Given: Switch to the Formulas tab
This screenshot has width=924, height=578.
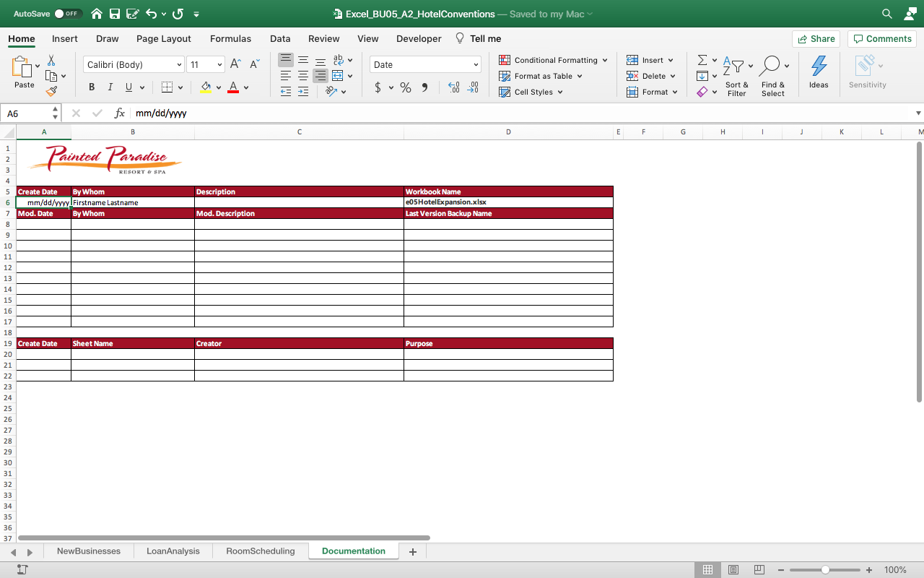Looking at the screenshot, I should (230, 39).
